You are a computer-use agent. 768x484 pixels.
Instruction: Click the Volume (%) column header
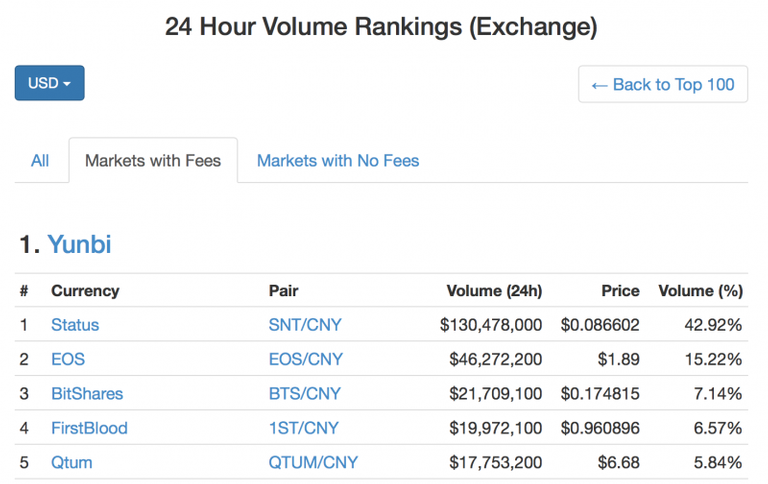coord(700,291)
